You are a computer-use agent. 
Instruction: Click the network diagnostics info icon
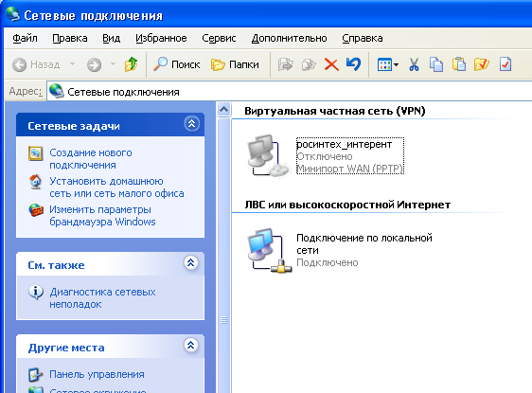coord(36,292)
